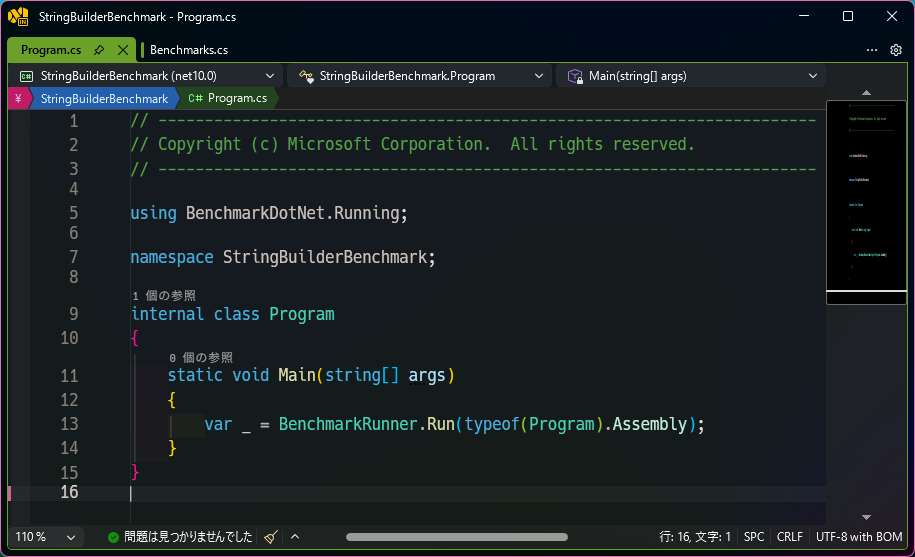Expand the Main(string[] args) member dropdown
This screenshot has height=557, width=915.
(x=812, y=76)
